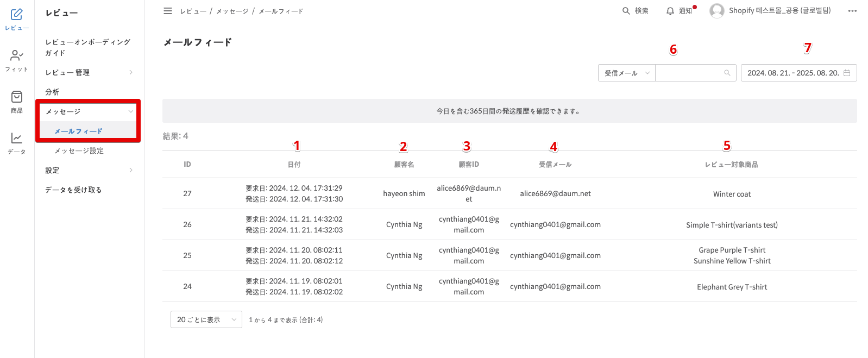Open the データ chart icon
The height and width of the screenshot is (358, 868).
click(17, 139)
